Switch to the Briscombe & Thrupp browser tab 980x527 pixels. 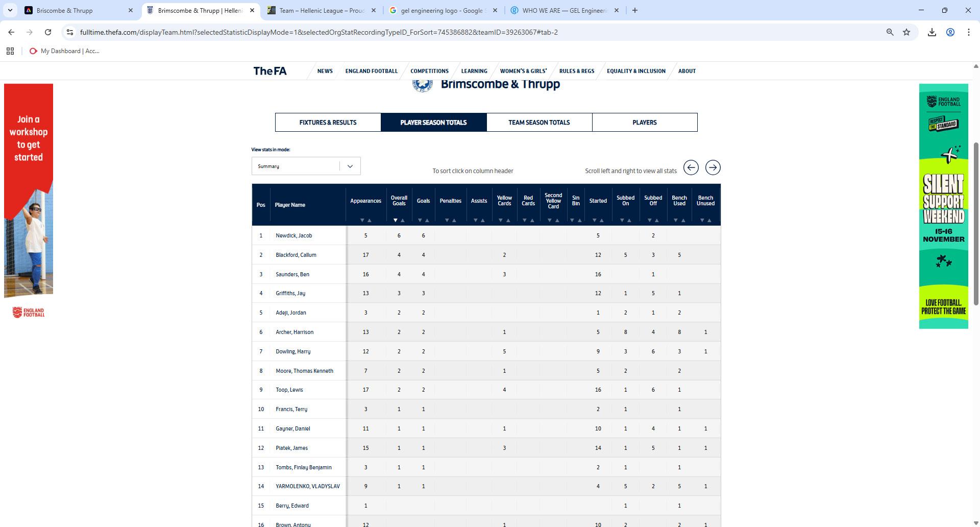(79, 10)
